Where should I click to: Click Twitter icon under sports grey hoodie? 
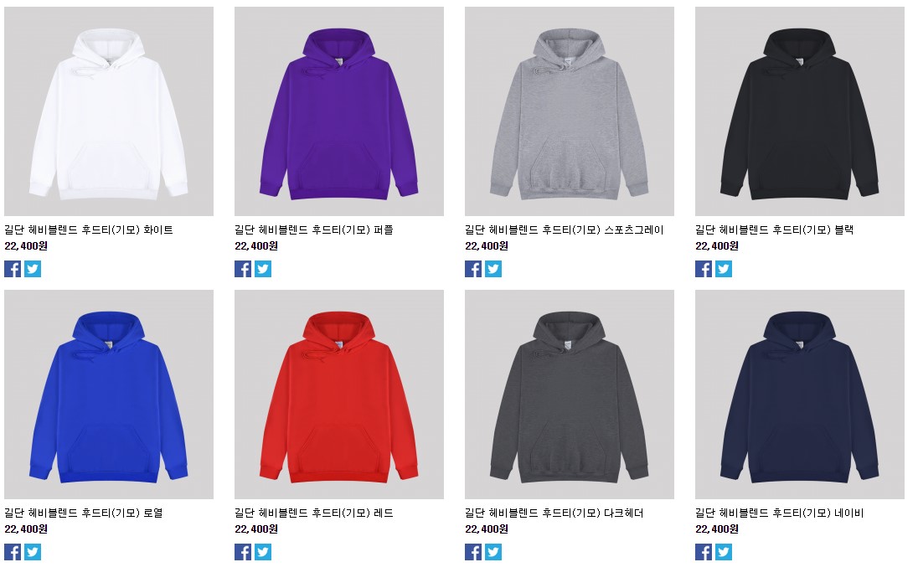493,269
